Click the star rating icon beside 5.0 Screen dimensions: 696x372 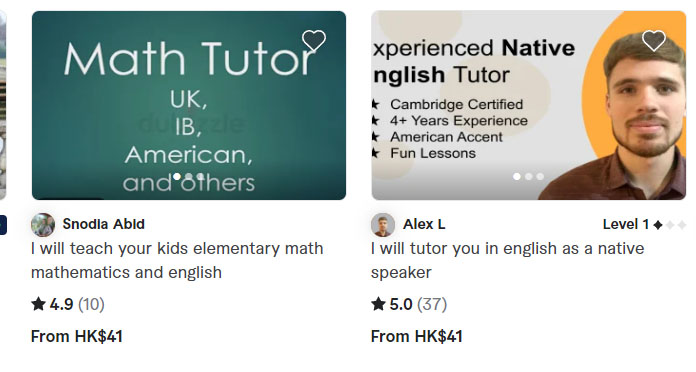pyautogui.click(x=378, y=304)
